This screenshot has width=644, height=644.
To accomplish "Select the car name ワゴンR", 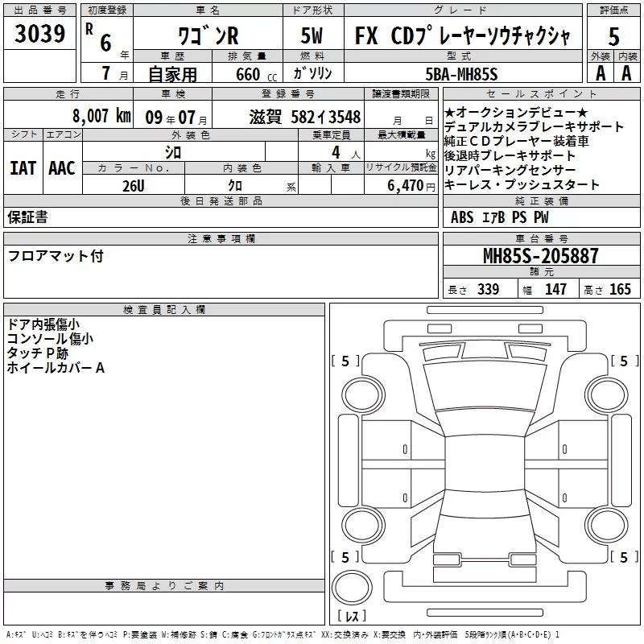I will click(207, 36).
